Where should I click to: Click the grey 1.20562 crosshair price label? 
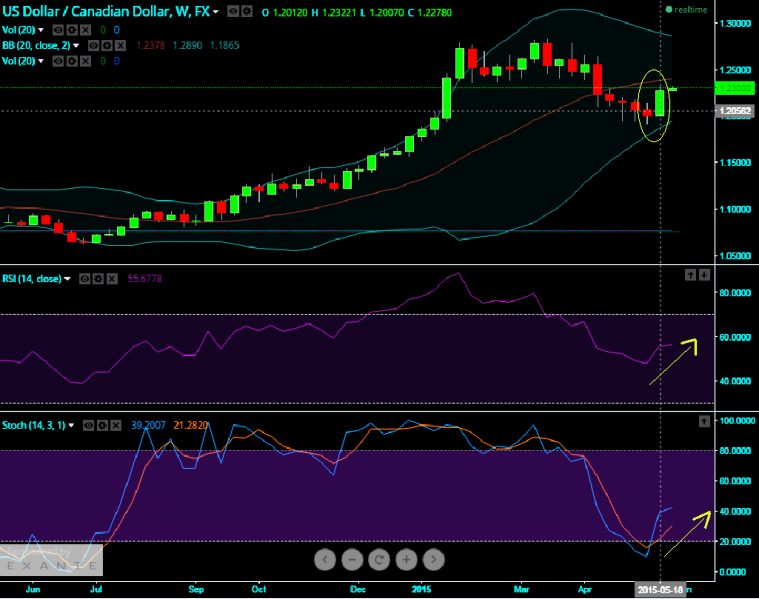[x=735, y=111]
